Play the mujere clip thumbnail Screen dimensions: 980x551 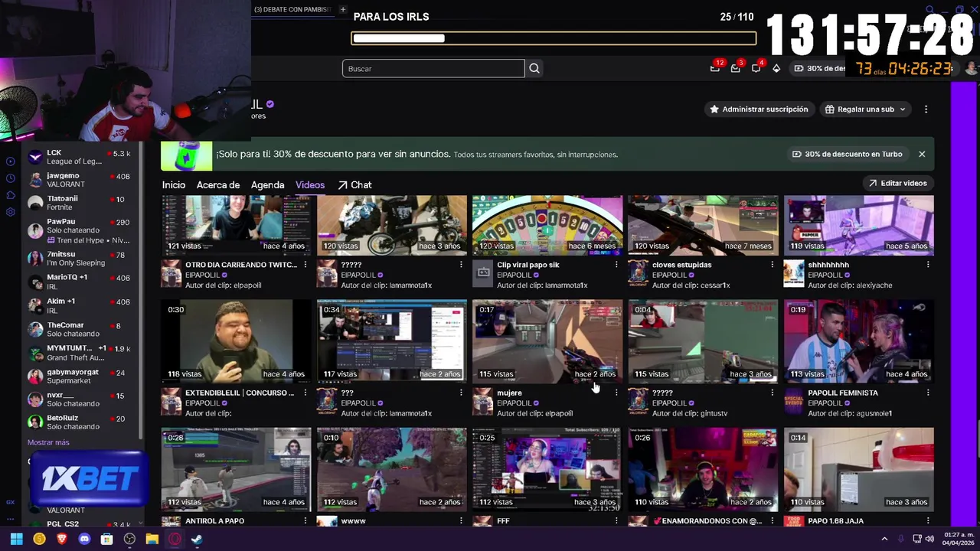547,341
